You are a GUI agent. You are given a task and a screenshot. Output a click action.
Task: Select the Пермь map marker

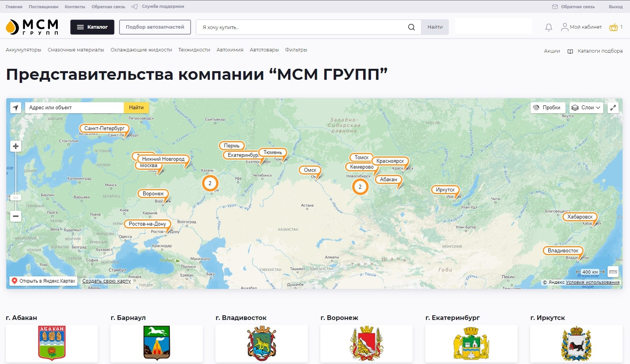pos(232,145)
